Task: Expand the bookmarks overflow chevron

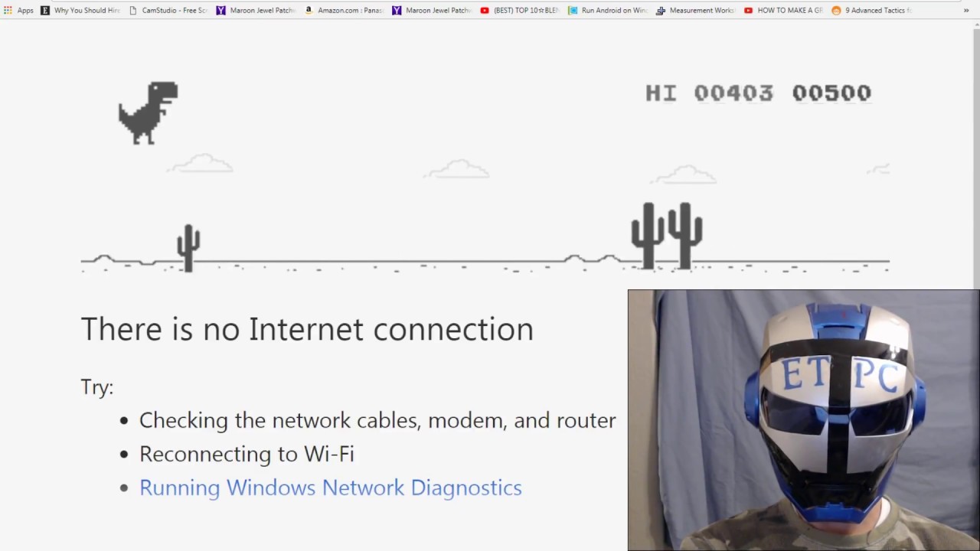Action: point(966,10)
